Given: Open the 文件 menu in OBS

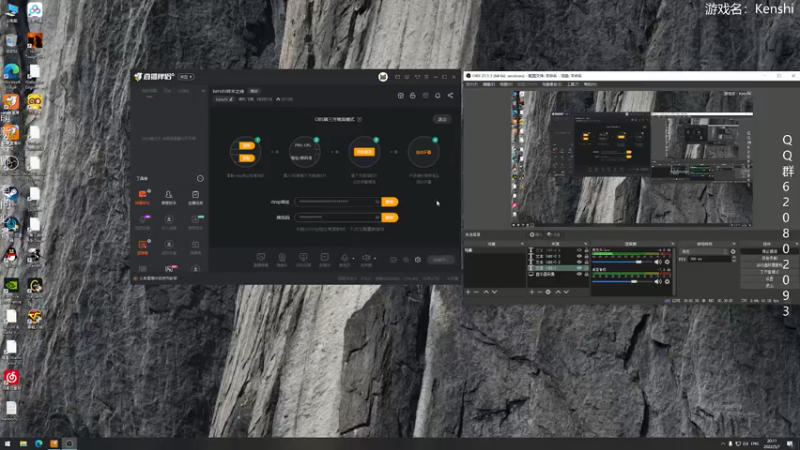Looking at the screenshot, I should click(472, 84).
